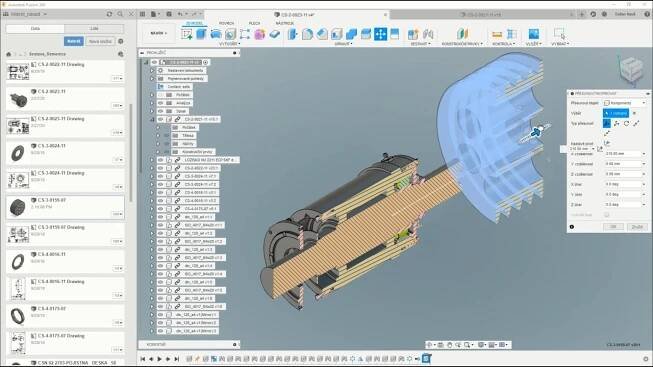The width and height of the screenshot is (653, 367).
Task: Select the Data tab in data panel
Action: coord(35,29)
